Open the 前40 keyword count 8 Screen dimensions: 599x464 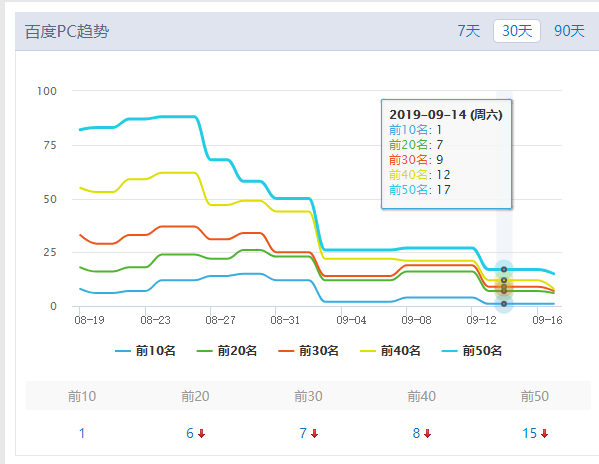click(x=416, y=433)
